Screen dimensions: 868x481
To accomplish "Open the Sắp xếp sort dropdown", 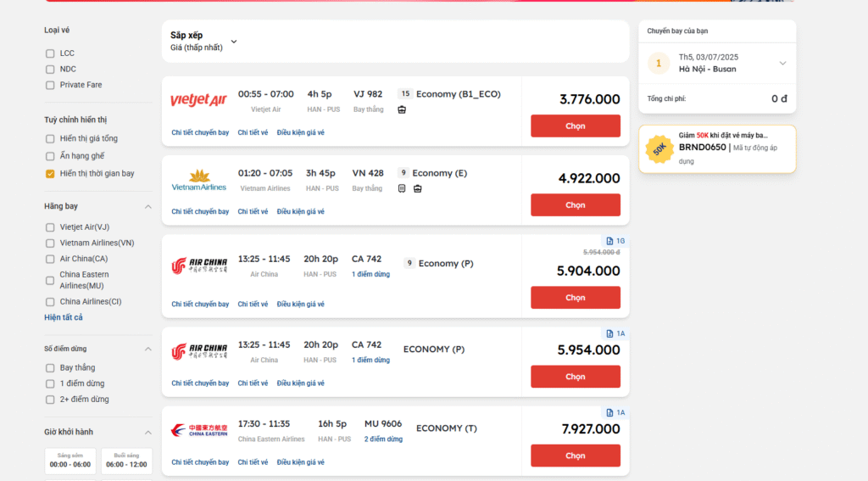I will pyautogui.click(x=234, y=42).
